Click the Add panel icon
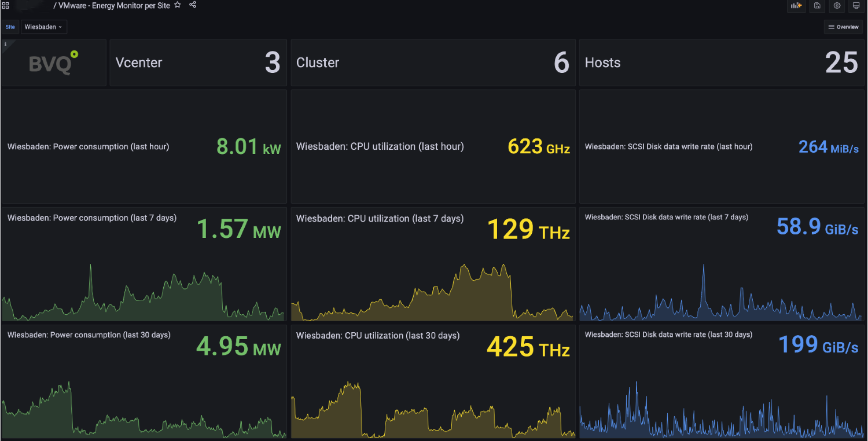 796,6
